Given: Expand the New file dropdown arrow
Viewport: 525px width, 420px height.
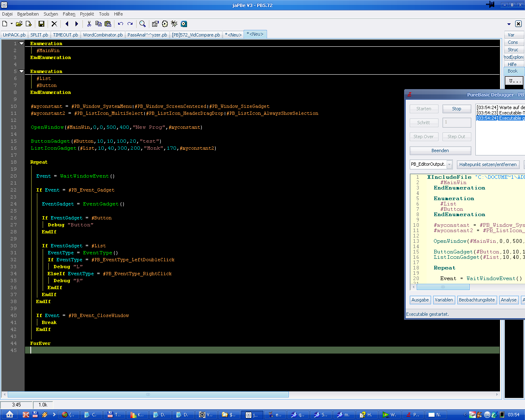Looking at the screenshot, I should point(11,24).
